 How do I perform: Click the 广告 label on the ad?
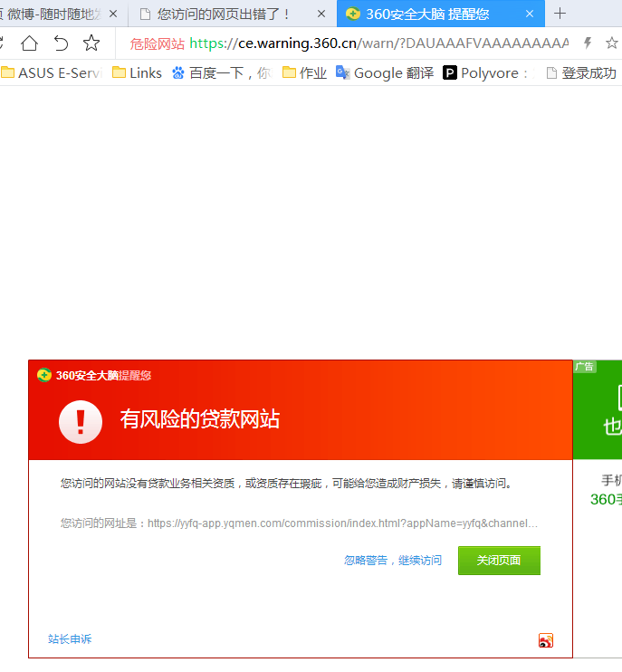click(585, 367)
